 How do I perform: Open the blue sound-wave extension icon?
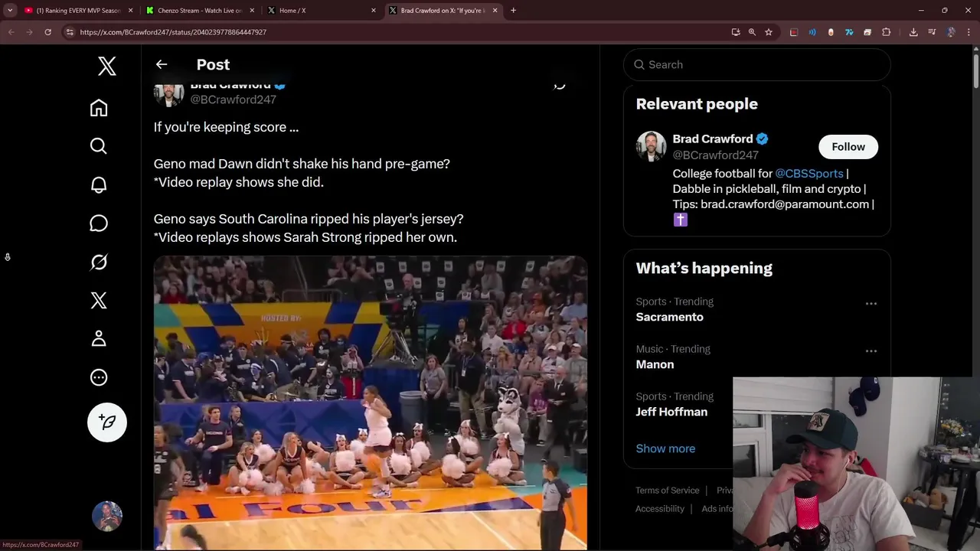click(812, 32)
